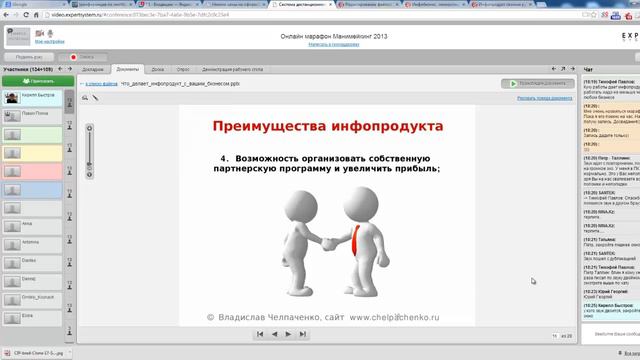Select the pencil drawing tool above slide

95,98
